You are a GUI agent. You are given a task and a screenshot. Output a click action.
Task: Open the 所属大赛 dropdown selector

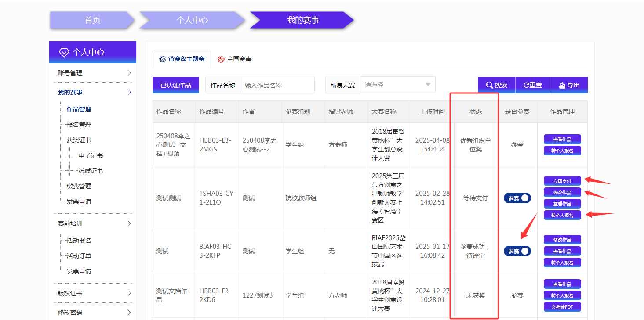(x=397, y=85)
